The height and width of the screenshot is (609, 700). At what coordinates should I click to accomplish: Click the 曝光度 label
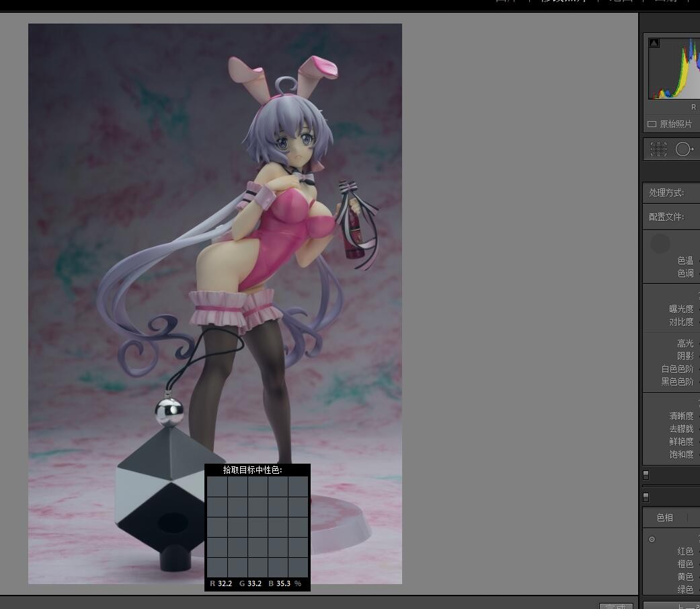coord(680,309)
